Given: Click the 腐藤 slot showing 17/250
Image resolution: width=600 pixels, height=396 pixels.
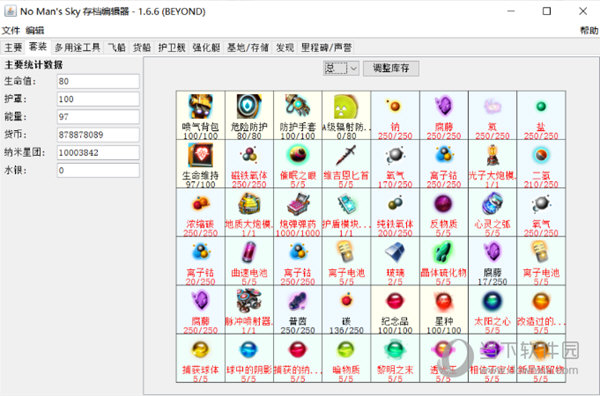Looking at the screenshot, I should [x=492, y=261].
